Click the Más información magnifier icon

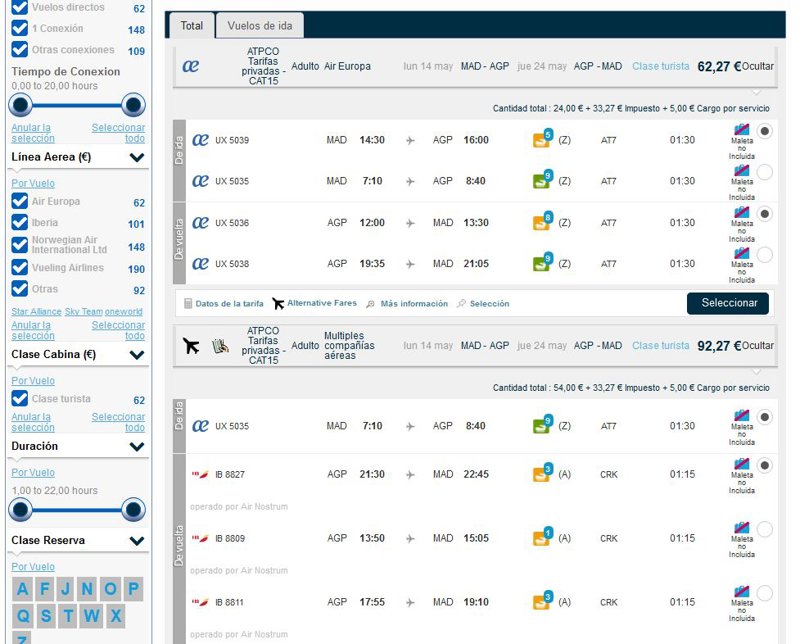tap(370, 303)
